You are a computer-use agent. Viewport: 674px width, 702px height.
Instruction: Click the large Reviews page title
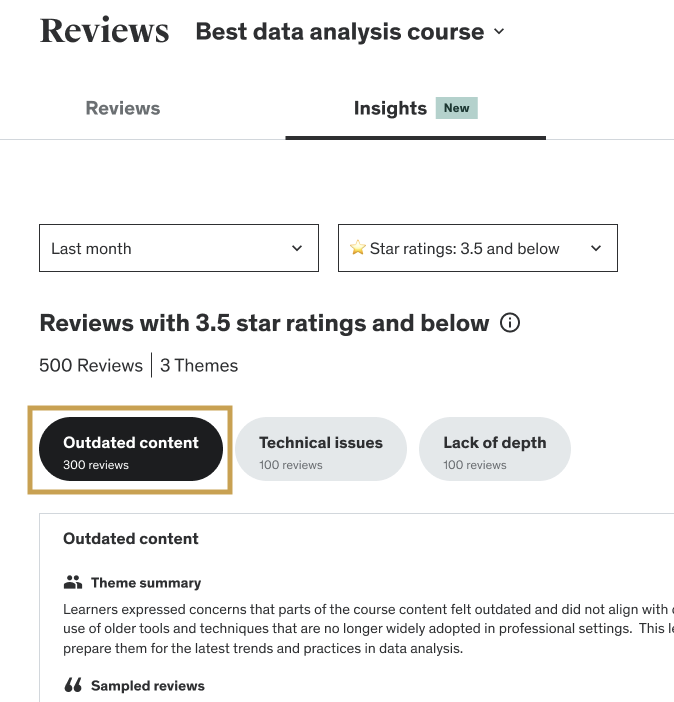pyautogui.click(x=105, y=31)
